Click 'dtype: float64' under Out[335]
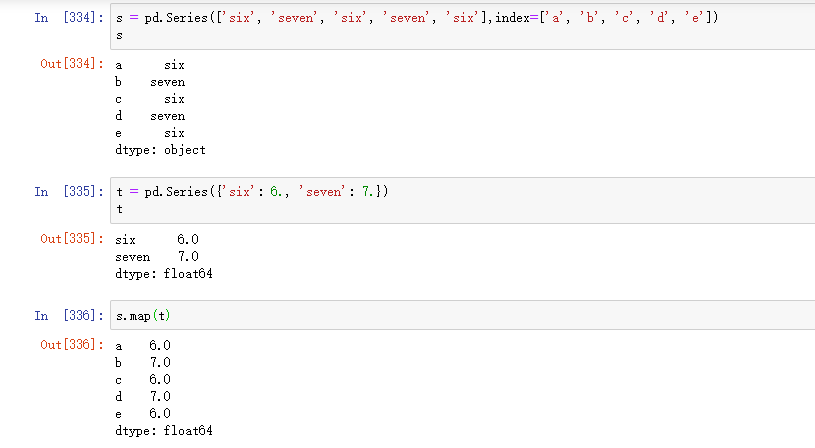 pos(164,274)
